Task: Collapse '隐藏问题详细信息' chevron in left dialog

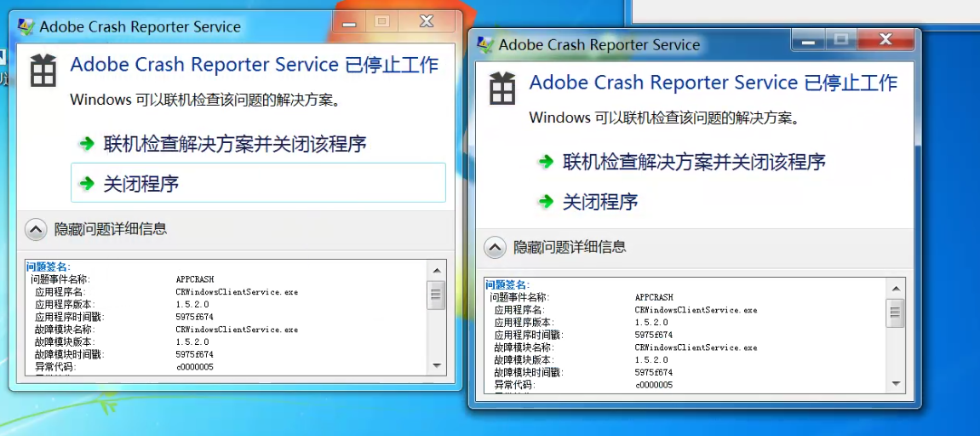Action: click(x=37, y=230)
